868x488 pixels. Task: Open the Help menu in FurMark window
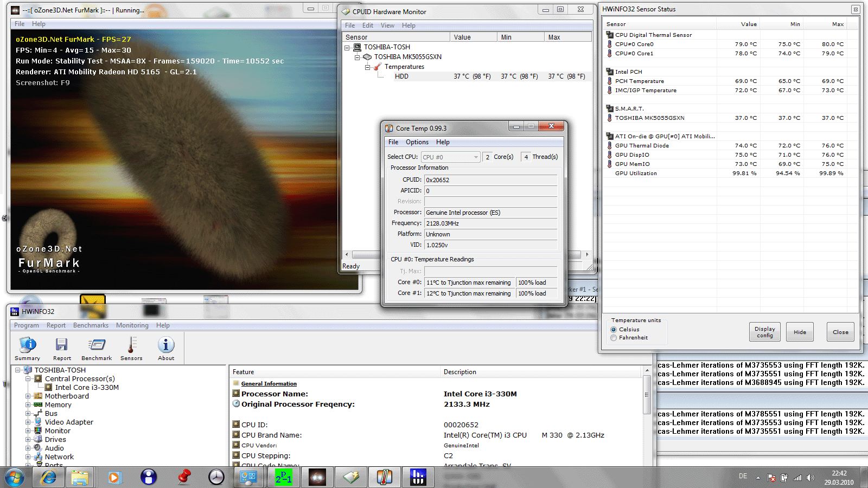click(39, 24)
